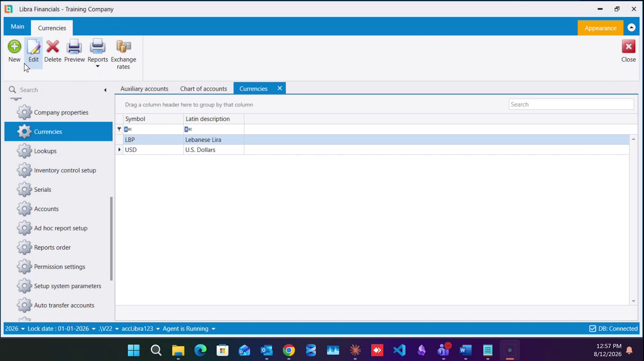644x361 pixels.
Task: Click Latin description filter condition icon
Action: click(x=188, y=129)
